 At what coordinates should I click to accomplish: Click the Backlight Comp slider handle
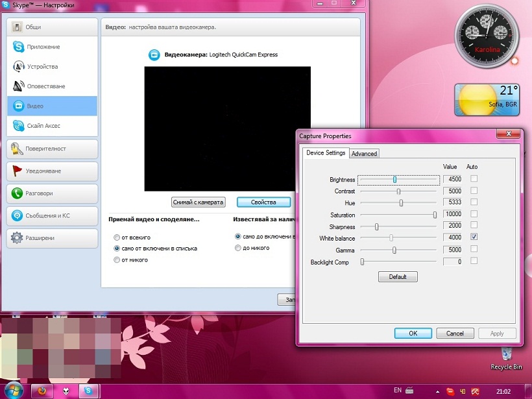pyautogui.click(x=363, y=262)
